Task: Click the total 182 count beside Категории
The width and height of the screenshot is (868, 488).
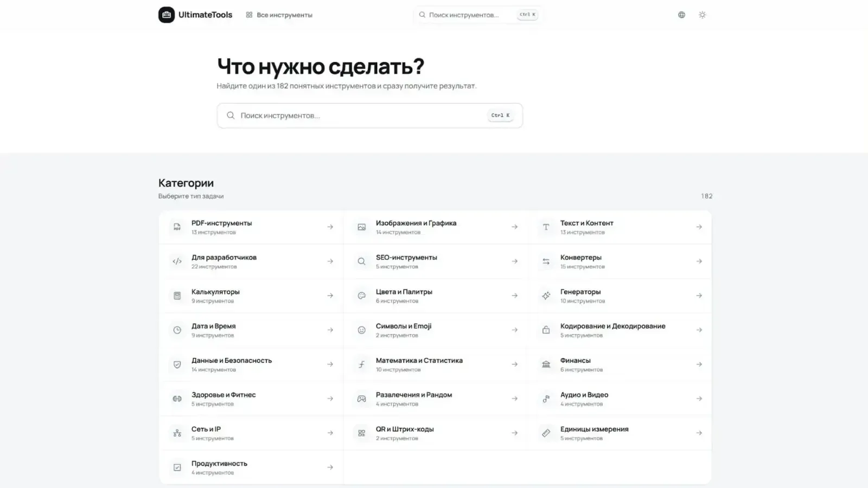Action: (x=706, y=196)
